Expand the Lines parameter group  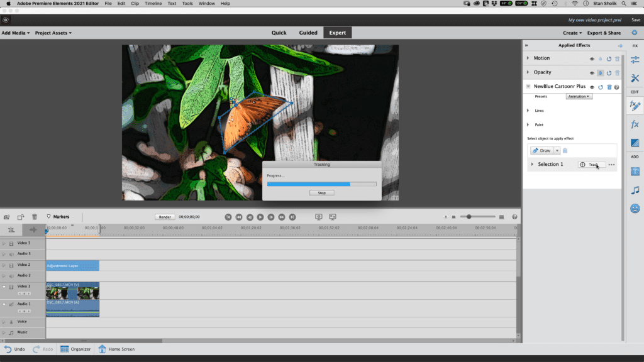point(528,111)
